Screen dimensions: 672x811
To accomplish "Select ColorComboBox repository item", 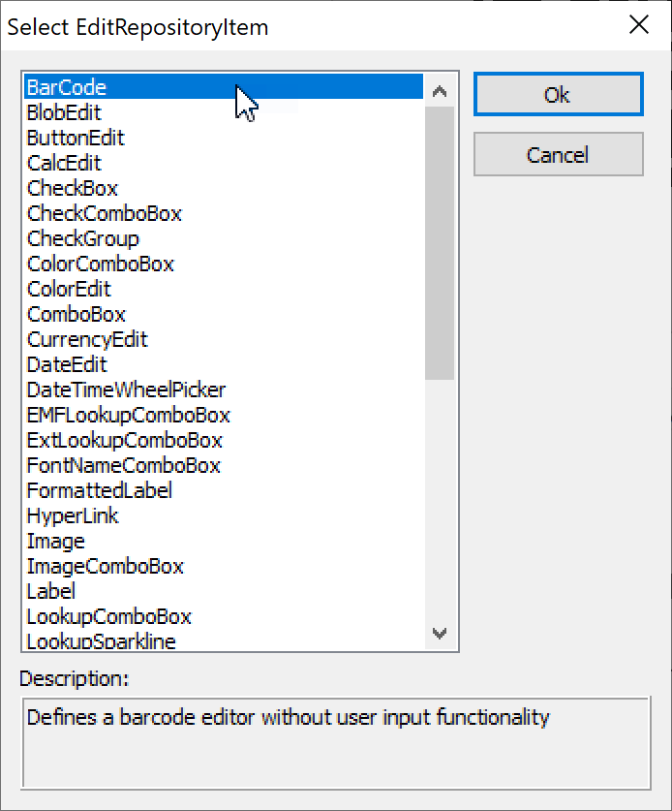I will click(101, 264).
